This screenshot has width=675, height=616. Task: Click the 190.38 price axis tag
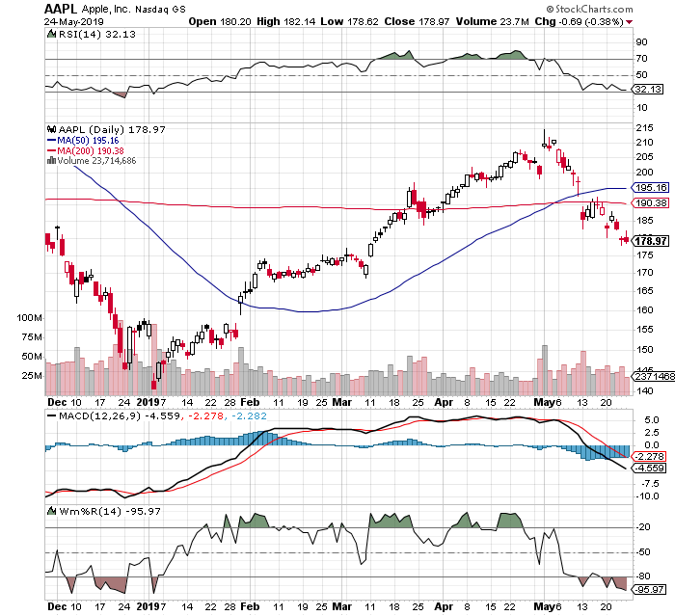coord(651,202)
